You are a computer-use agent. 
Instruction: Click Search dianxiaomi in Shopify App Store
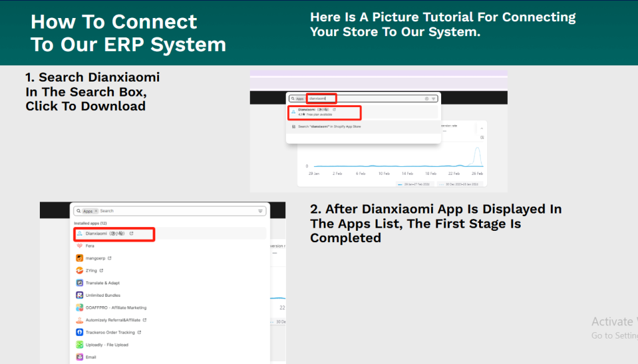pyautogui.click(x=329, y=126)
